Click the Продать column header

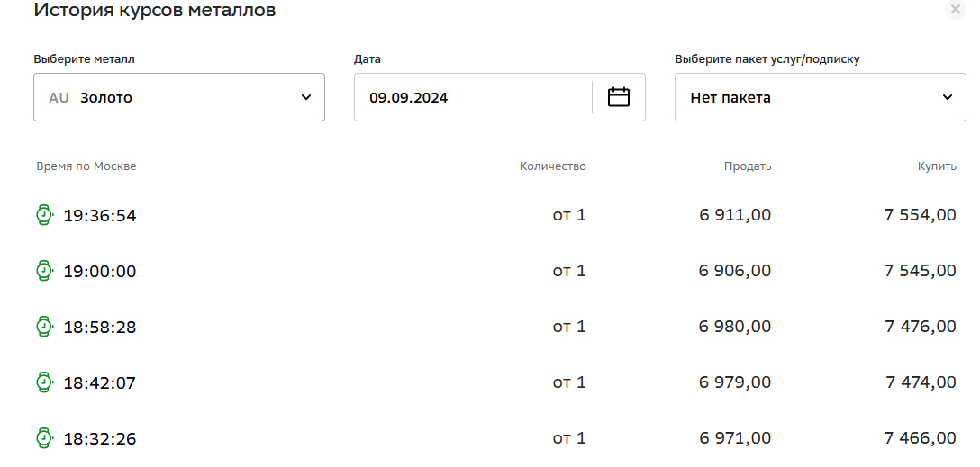tap(748, 166)
